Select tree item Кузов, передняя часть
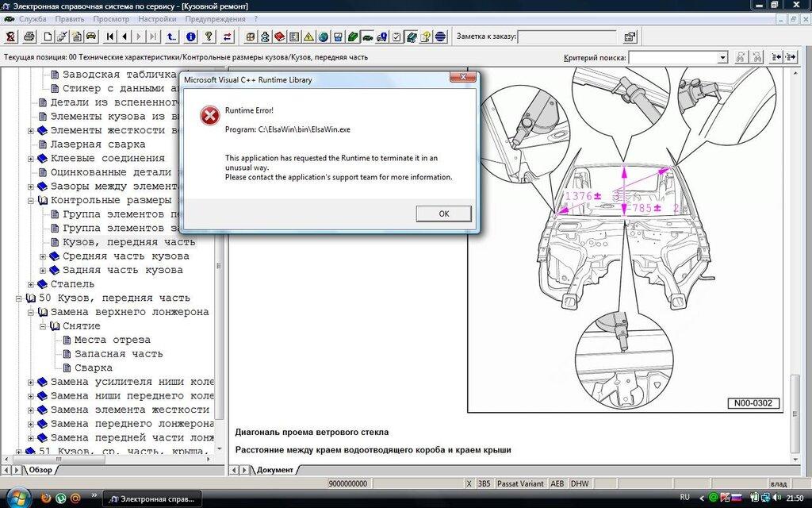 pyautogui.click(x=129, y=242)
